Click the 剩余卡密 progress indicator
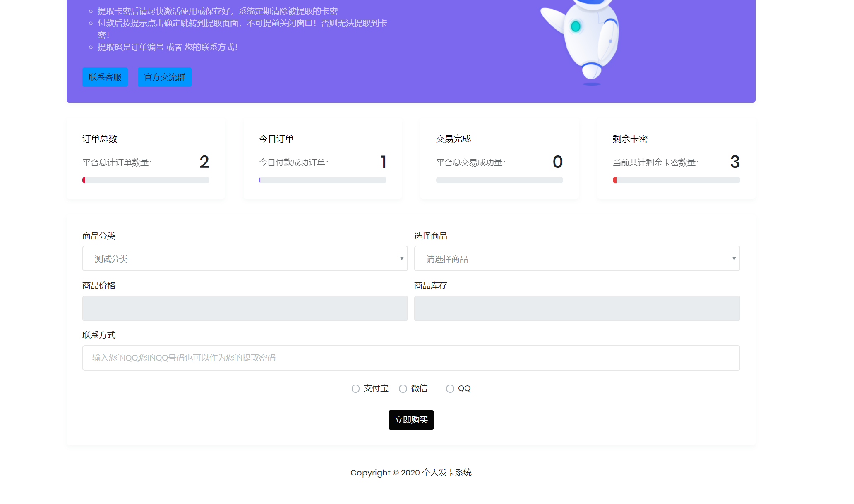The height and width of the screenshot is (504, 854). pyautogui.click(x=676, y=180)
